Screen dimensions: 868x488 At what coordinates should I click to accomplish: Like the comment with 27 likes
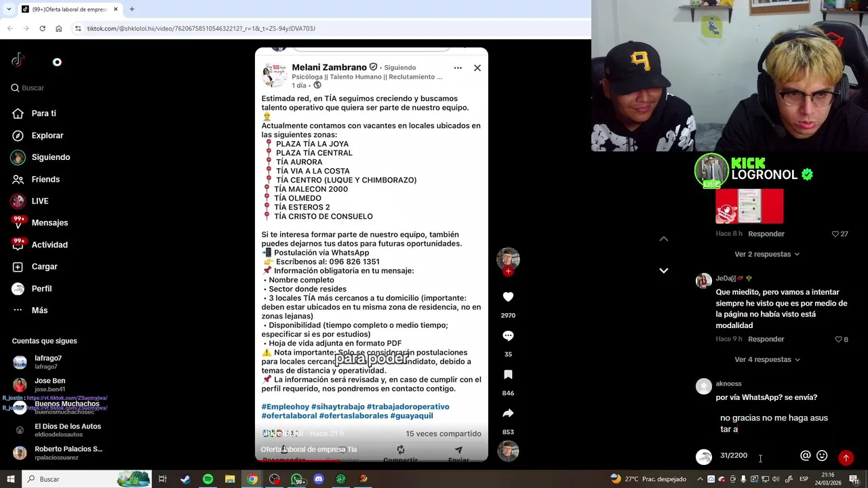(x=836, y=234)
